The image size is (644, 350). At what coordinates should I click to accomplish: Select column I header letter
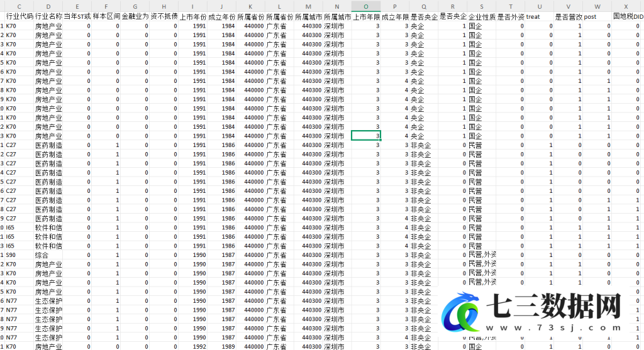pyautogui.click(x=192, y=6)
